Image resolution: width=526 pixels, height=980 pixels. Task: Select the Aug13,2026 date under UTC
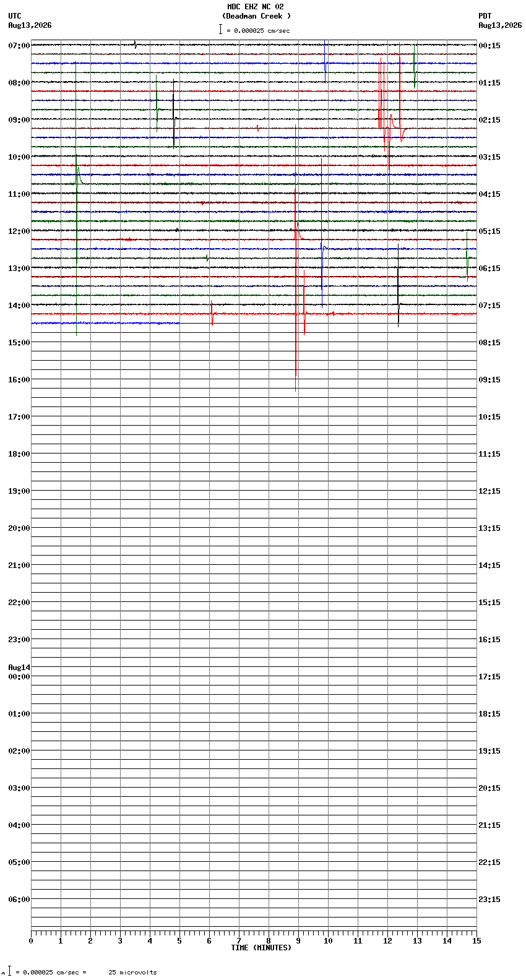(30, 25)
